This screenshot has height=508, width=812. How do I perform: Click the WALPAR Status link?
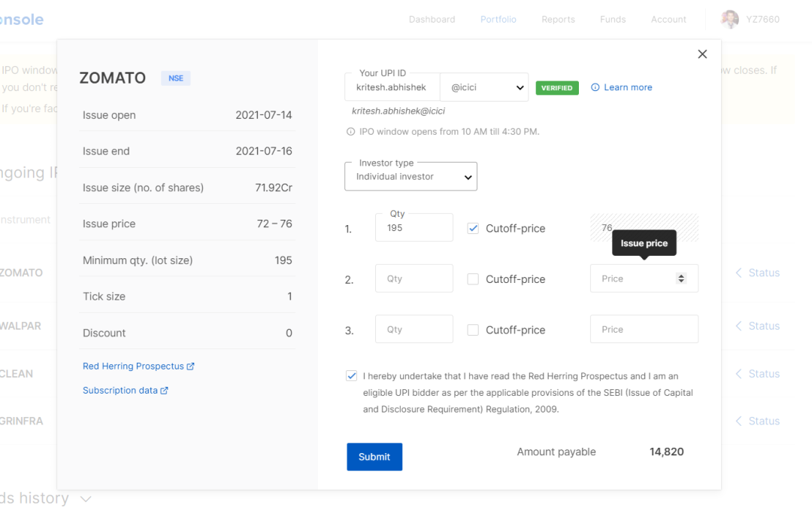click(764, 326)
